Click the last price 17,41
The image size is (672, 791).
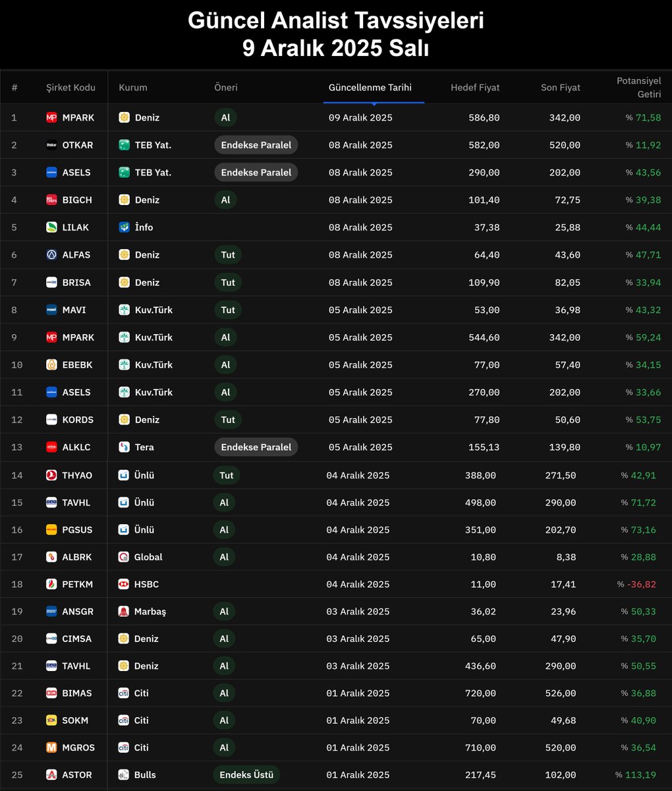(x=563, y=585)
